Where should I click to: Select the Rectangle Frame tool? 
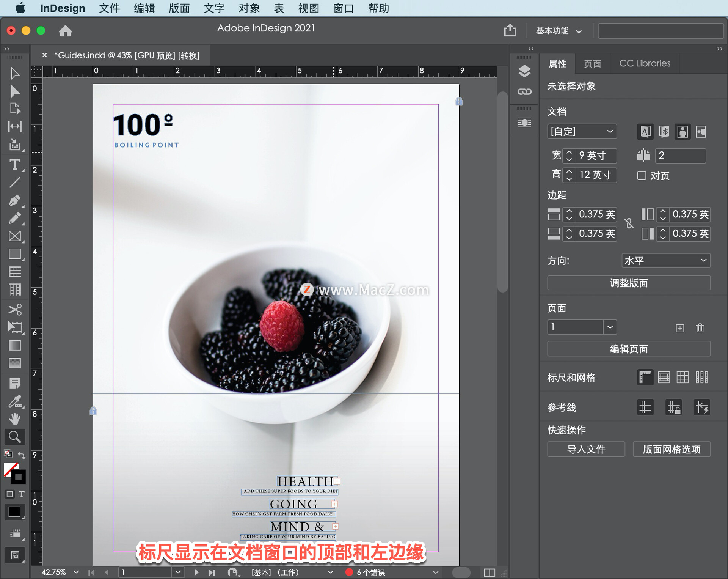tap(15, 236)
